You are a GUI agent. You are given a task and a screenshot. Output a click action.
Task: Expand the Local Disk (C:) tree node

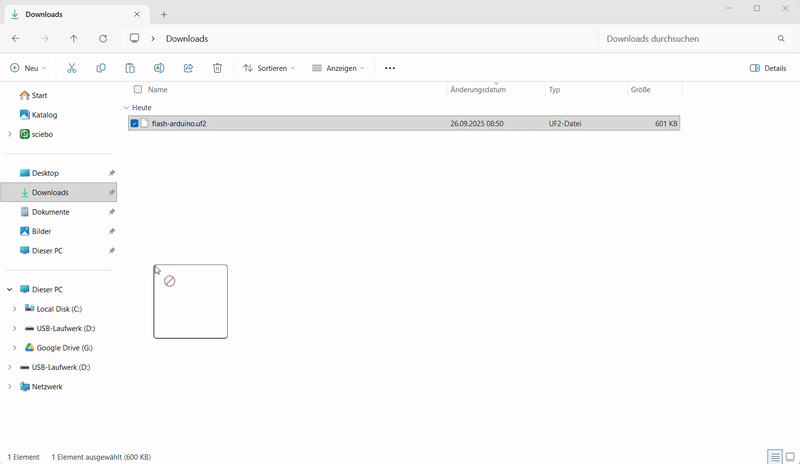[14, 309]
